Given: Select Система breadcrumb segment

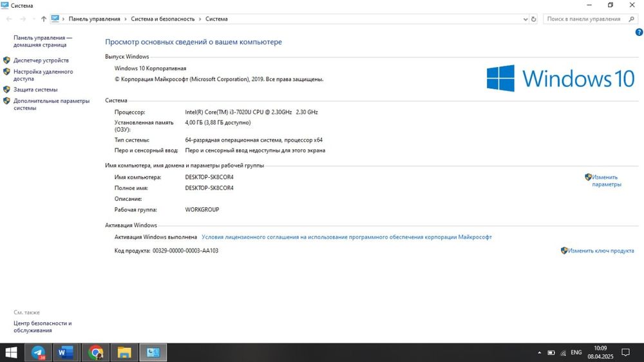Looking at the screenshot, I should (x=216, y=19).
